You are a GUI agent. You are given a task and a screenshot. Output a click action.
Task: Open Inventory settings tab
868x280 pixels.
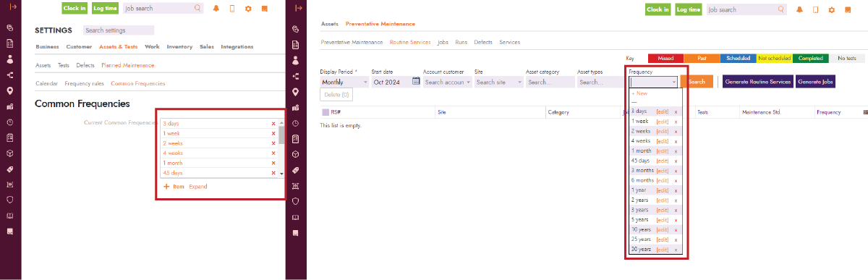point(179,46)
